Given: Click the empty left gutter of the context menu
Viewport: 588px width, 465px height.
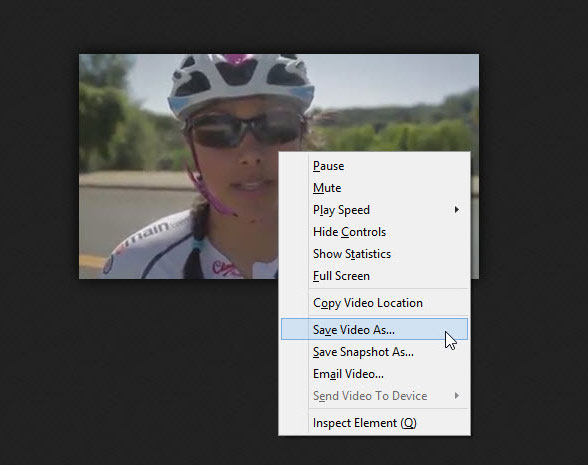Looking at the screenshot, I should 294,292.
